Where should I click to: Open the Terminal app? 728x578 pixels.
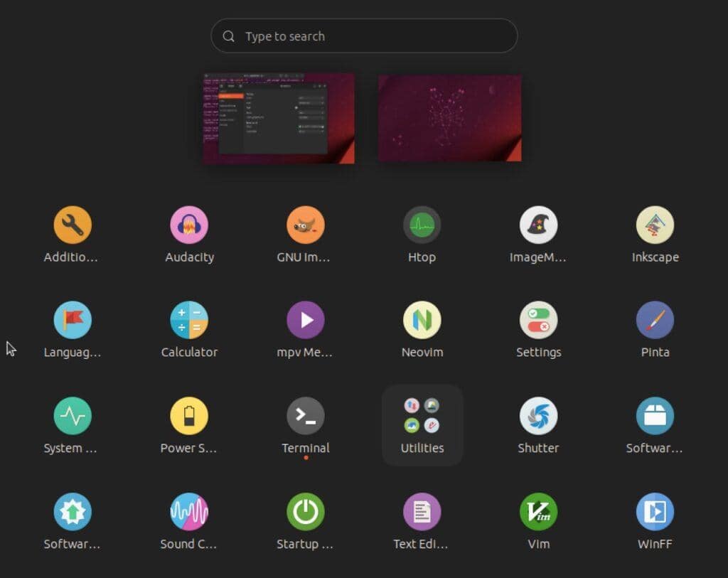(306, 416)
